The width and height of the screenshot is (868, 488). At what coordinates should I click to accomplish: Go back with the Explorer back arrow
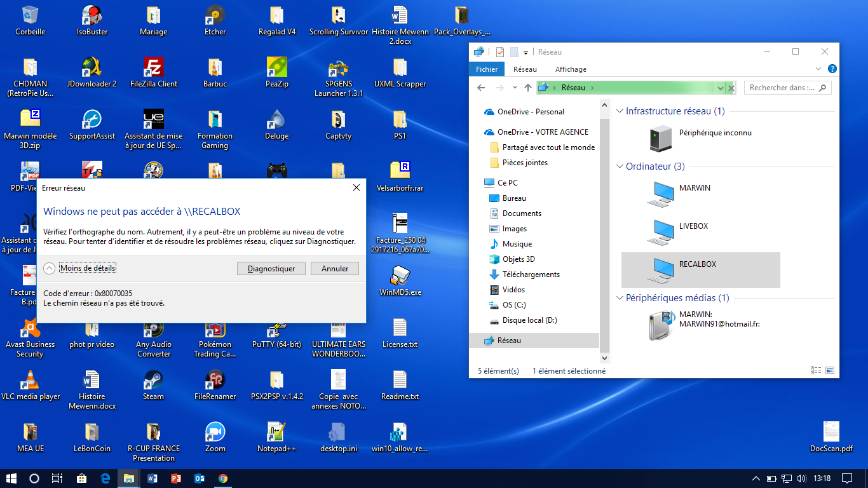coord(481,88)
